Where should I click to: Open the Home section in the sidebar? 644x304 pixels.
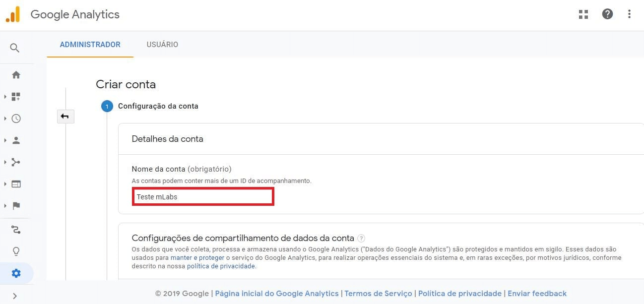click(16, 74)
